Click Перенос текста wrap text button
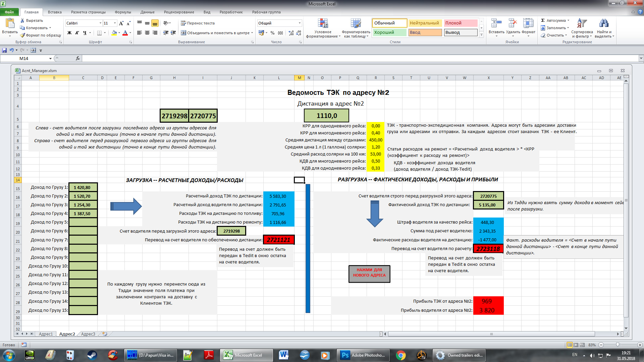This screenshot has width=644, height=362. 198,23
